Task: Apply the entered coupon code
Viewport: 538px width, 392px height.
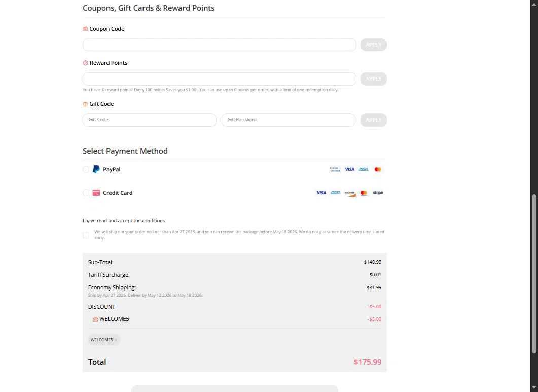Action: [x=373, y=45]
